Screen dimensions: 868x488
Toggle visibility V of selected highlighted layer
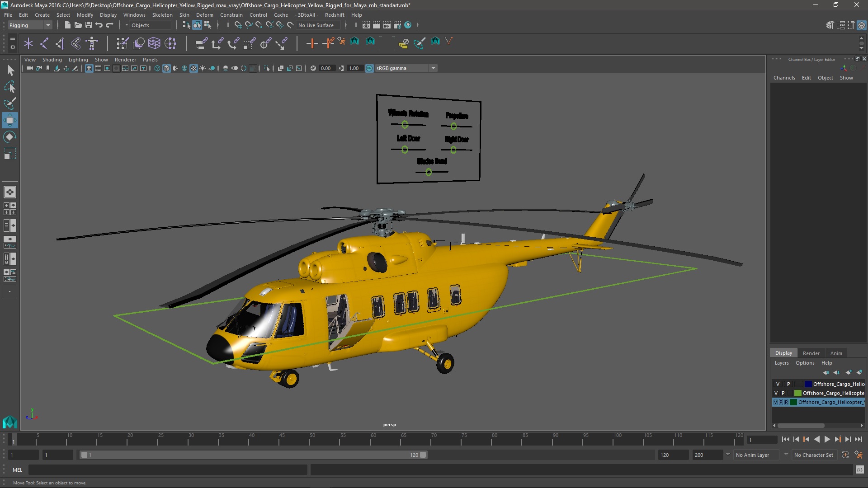[x=776, y=402]
